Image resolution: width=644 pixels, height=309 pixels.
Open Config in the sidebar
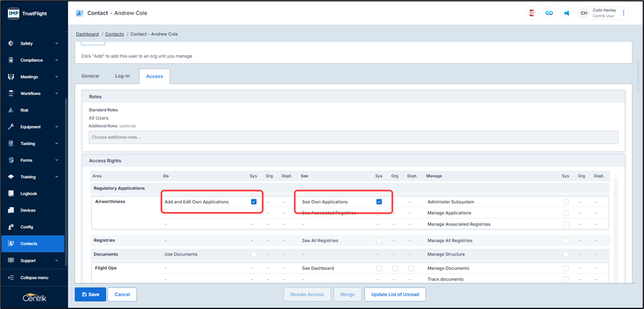pyautogui.click(x=26, y=227)
